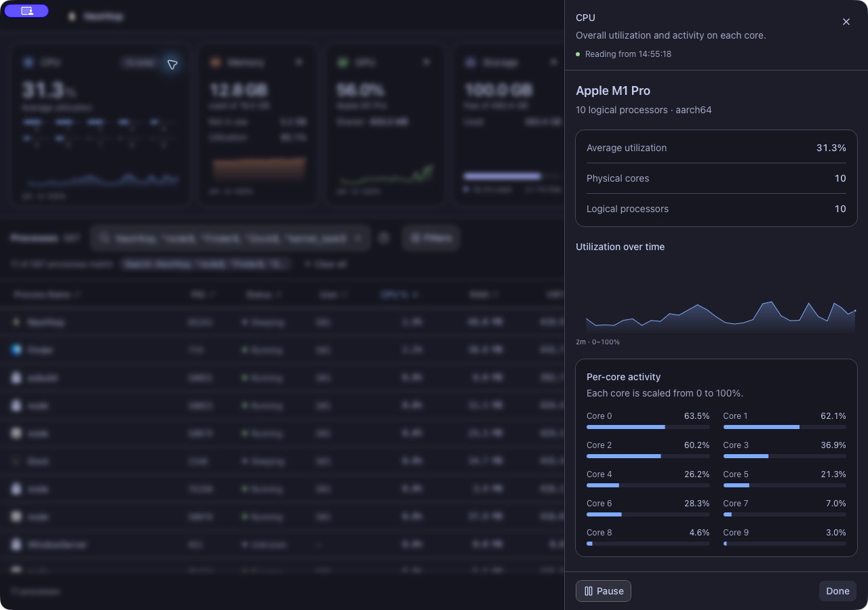Click the "Core 5" label
Screen dimensions: 868x610
(736, 474)
